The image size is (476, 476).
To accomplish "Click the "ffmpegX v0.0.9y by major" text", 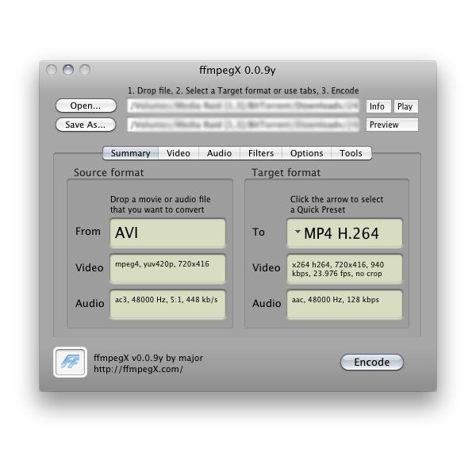I will tap(148, 358).
